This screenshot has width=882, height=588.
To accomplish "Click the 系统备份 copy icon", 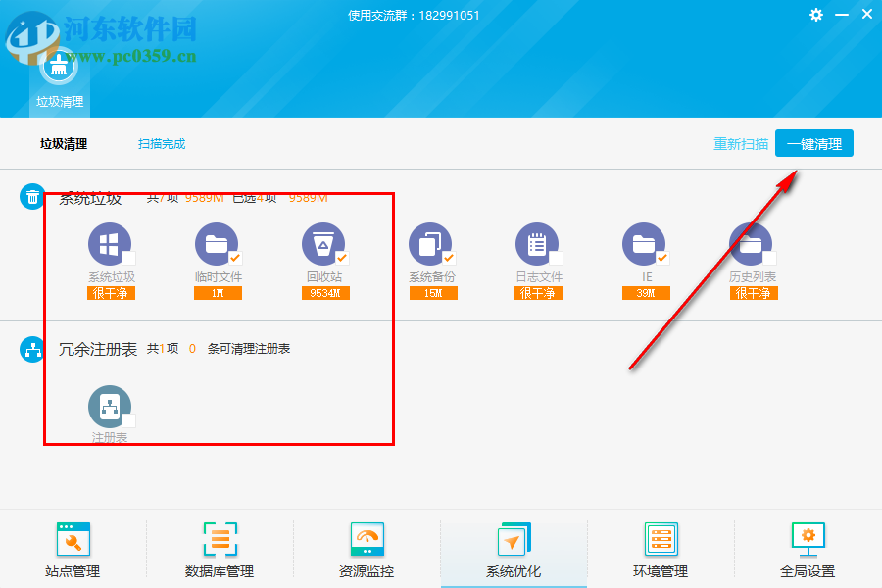I will (x=430, y=244).
